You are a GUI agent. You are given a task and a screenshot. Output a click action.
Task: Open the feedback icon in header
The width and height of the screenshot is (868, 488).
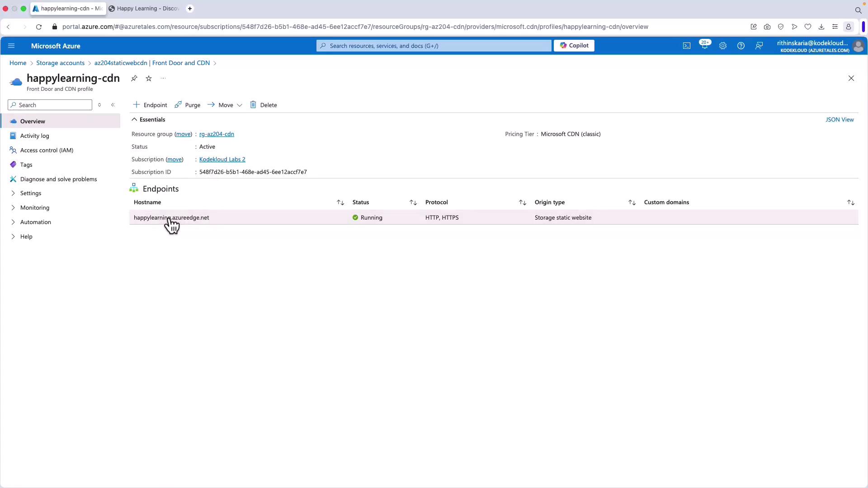[x=759, y=46]
